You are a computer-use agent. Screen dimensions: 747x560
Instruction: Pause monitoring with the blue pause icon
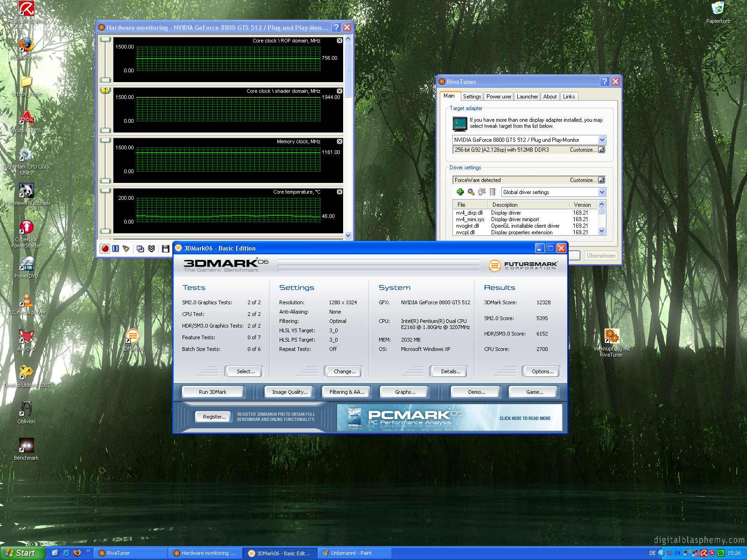(115, 249)
